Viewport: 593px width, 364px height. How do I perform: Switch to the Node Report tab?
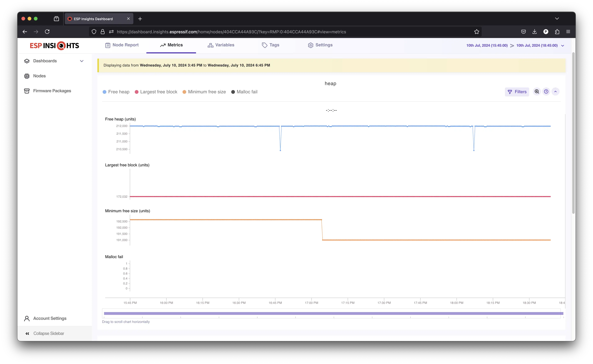click(122, 45)
